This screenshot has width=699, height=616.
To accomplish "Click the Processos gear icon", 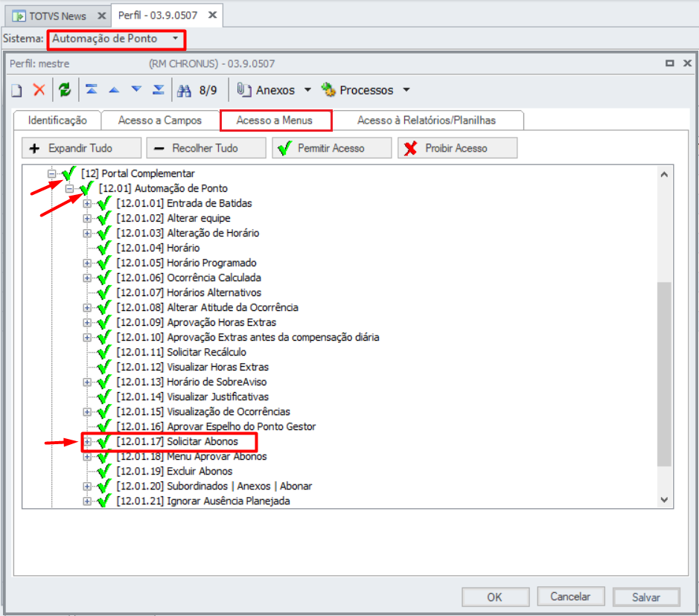I will (328, 89).
